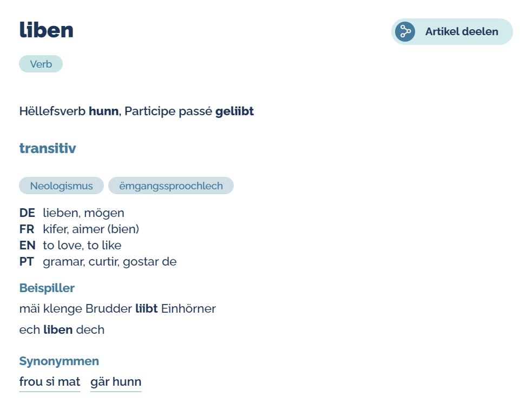Click the share icon circle
532x416 pixels.
click(x=405, y=31)
